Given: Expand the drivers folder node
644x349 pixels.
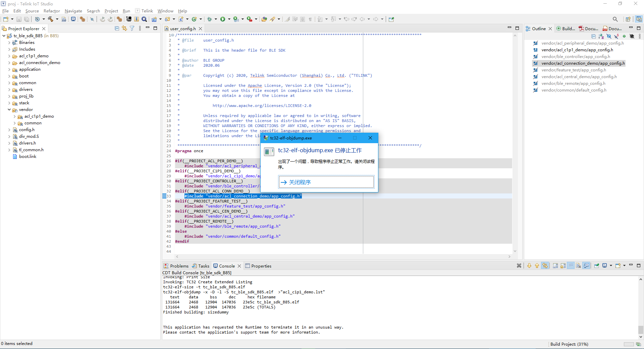Looking at the screenshot, I should coord(9,90).
